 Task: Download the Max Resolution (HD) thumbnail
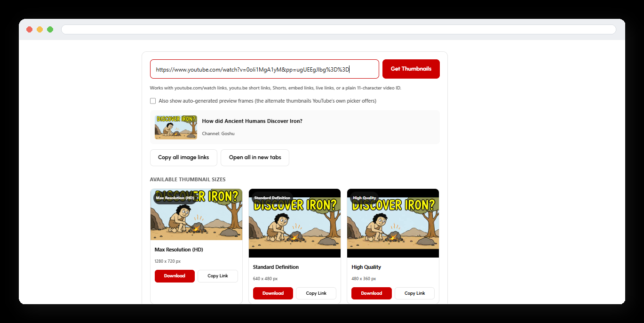[x=175, y=276]
